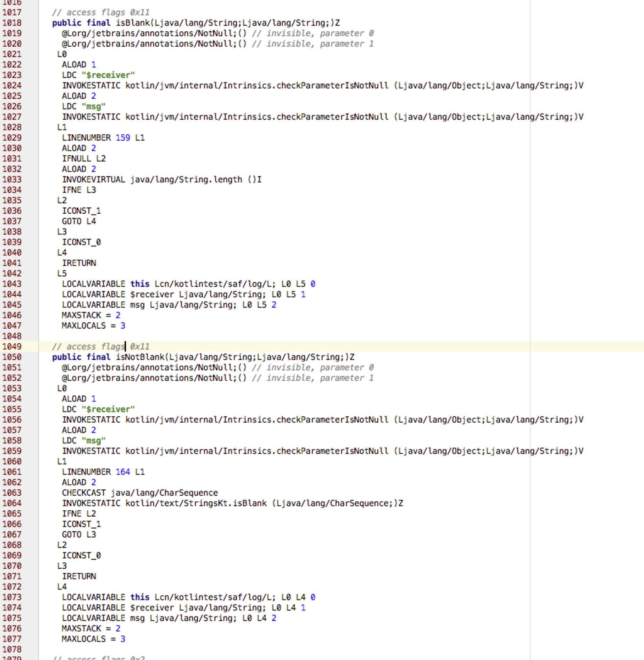Click LOCALVARIABLE this on line 1043
The height and width of the screenshot is (660, 644).
(189, 284)
